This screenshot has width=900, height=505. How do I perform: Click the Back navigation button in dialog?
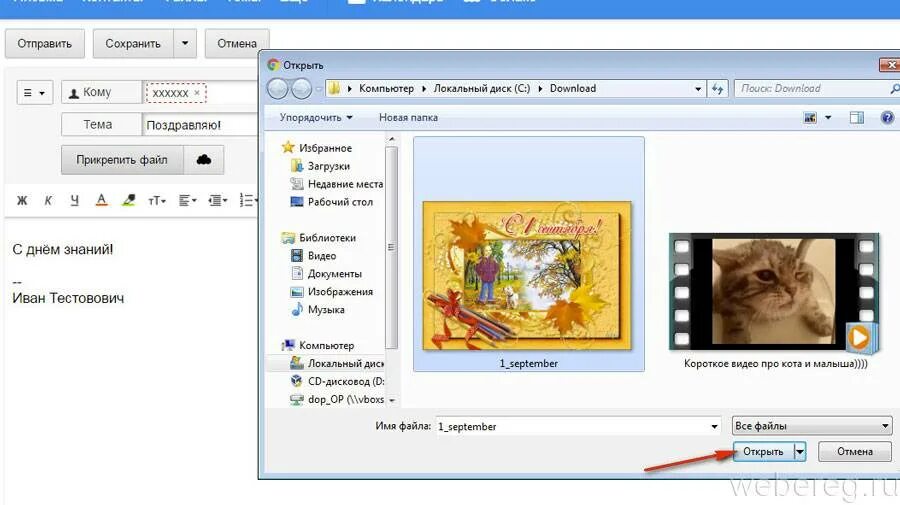coord(278,88)
